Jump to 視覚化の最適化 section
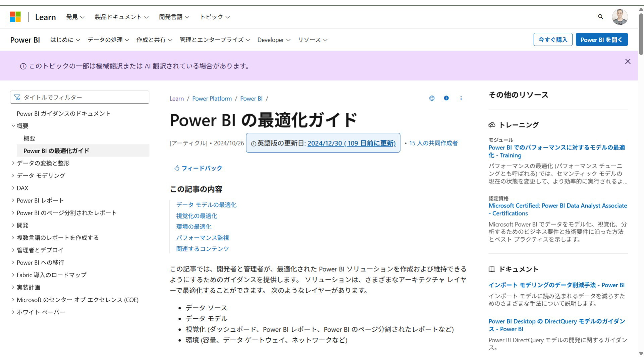The width and height of the screenshot is (644, 362). (197, 216)
